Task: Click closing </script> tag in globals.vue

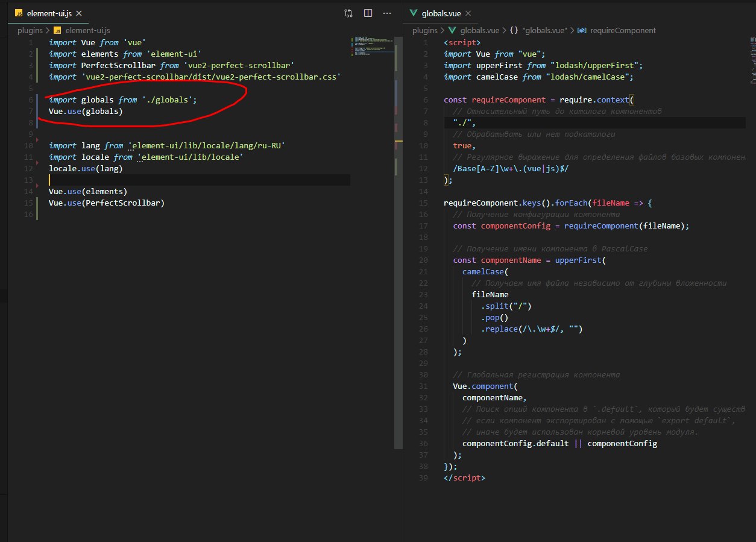Action: pos(464,477)
